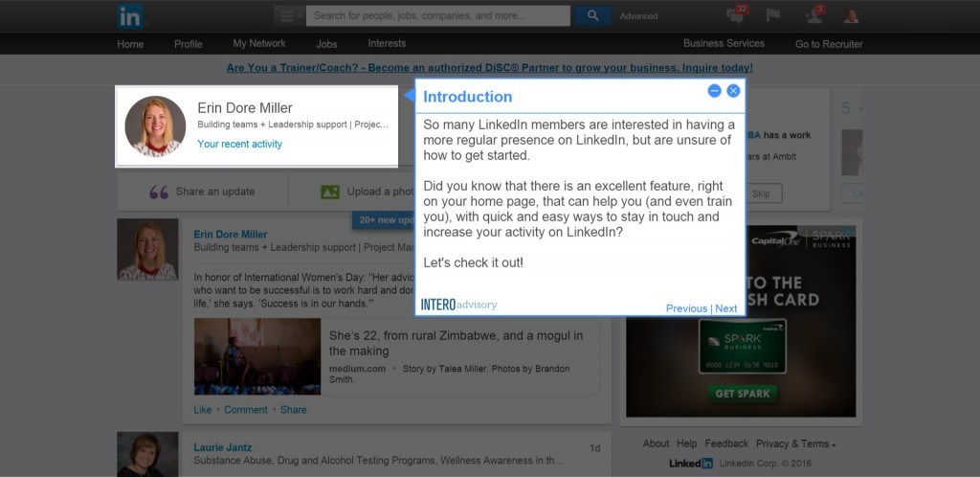Open the Zimbabwe mogul article thumbnail

coord(257,356)
